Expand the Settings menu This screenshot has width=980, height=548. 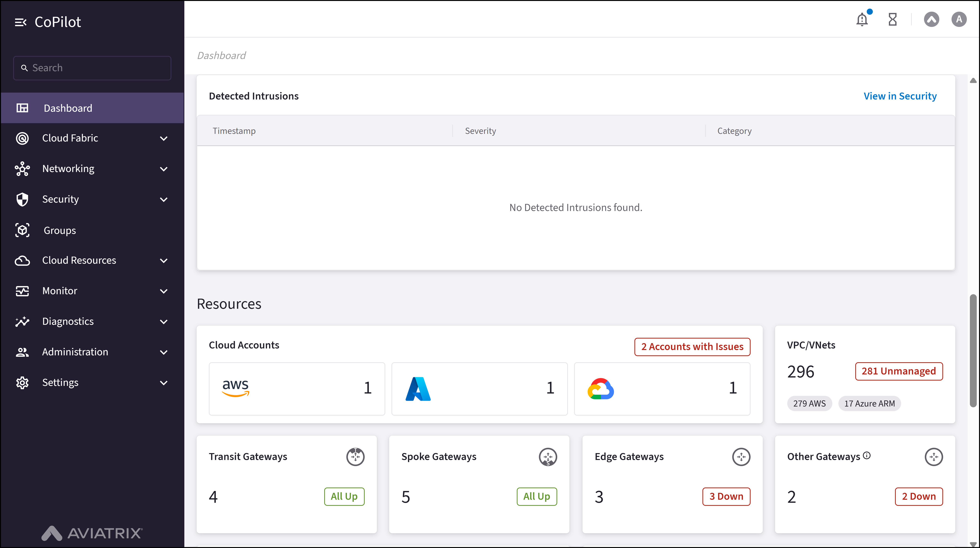click(x=60, y=383)
